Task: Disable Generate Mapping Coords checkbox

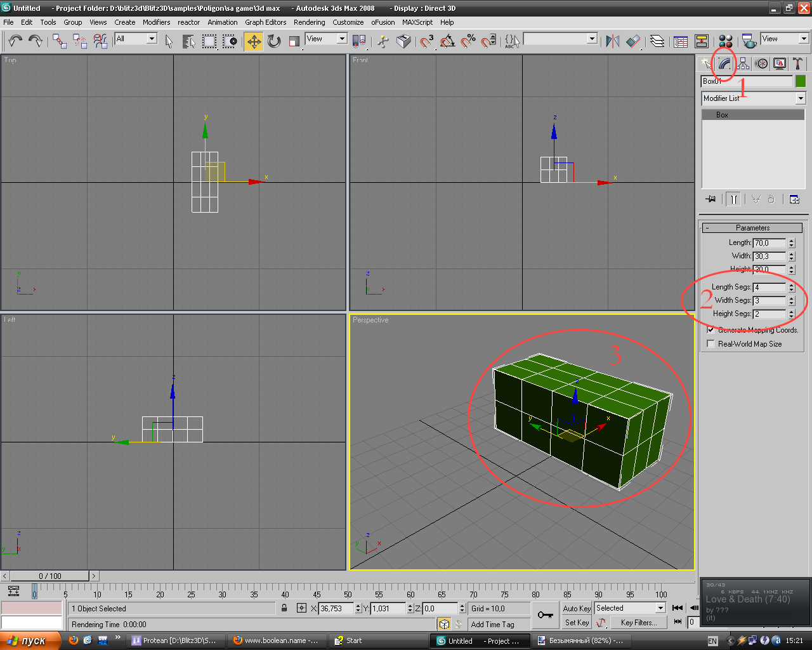Action: click(710, 330)
